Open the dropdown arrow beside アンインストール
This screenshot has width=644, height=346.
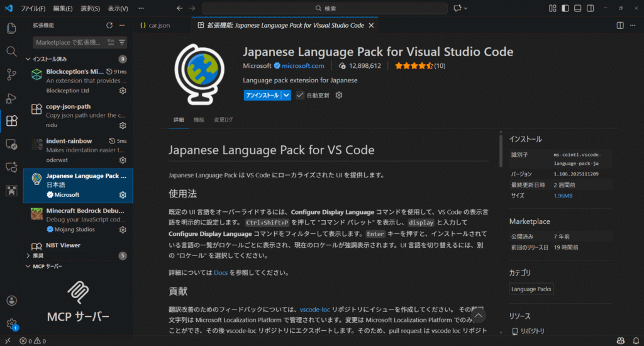pyautogui.click(x=286, y=95)
